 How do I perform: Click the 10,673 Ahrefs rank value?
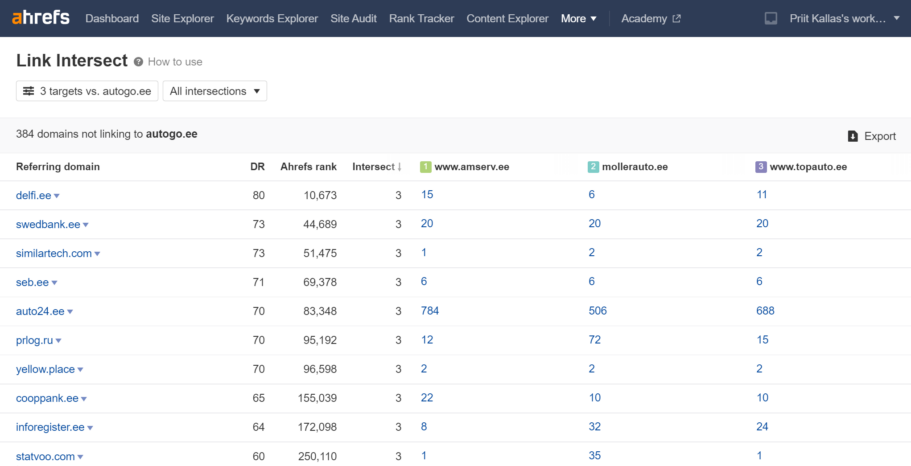(320, 195)
